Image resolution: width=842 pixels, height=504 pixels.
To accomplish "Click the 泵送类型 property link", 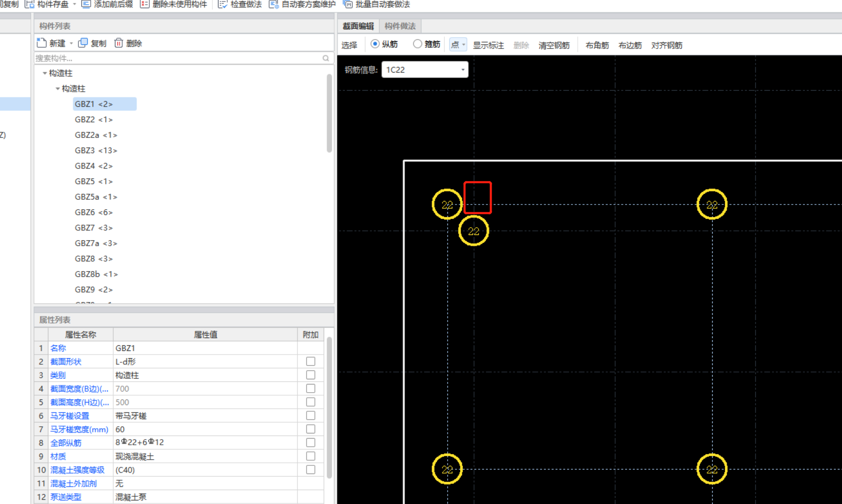I will tap(65, 497).
